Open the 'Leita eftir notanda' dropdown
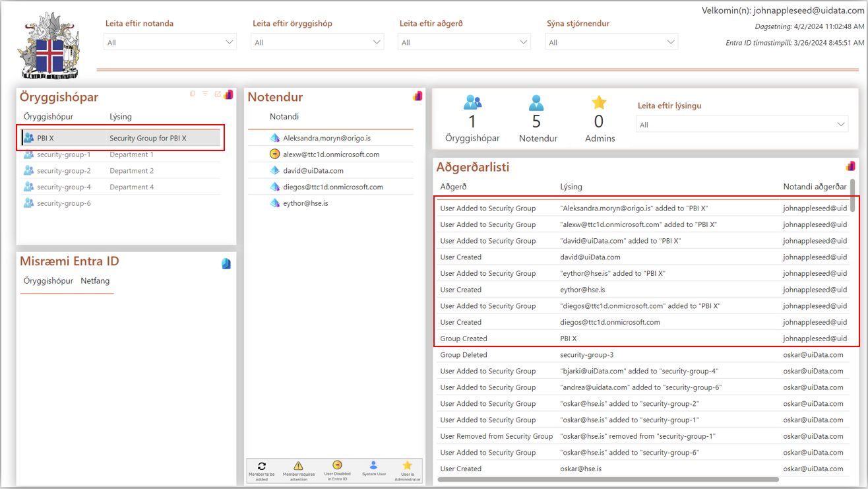Viewport: 868px width, 489px height. [170, 42]
